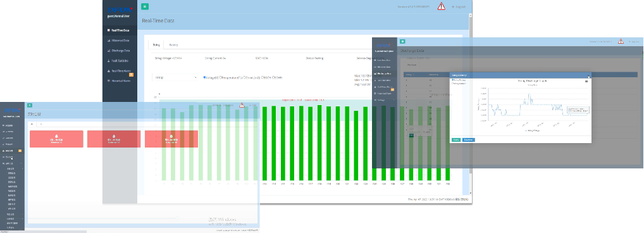Viewport: 644px width, 233px height.
Task: Log out from the Discharge Data window
Action: [634, 42]
